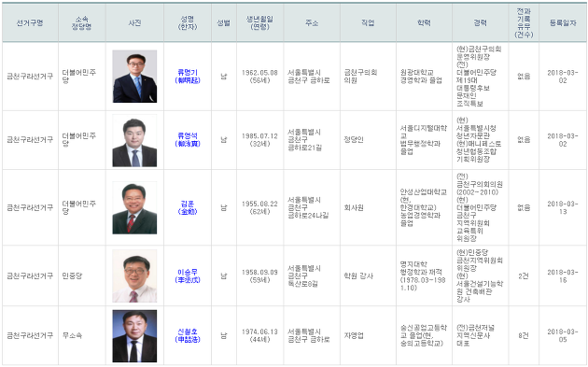
Task: Click the 성별 column header
Action: [224, 23]
